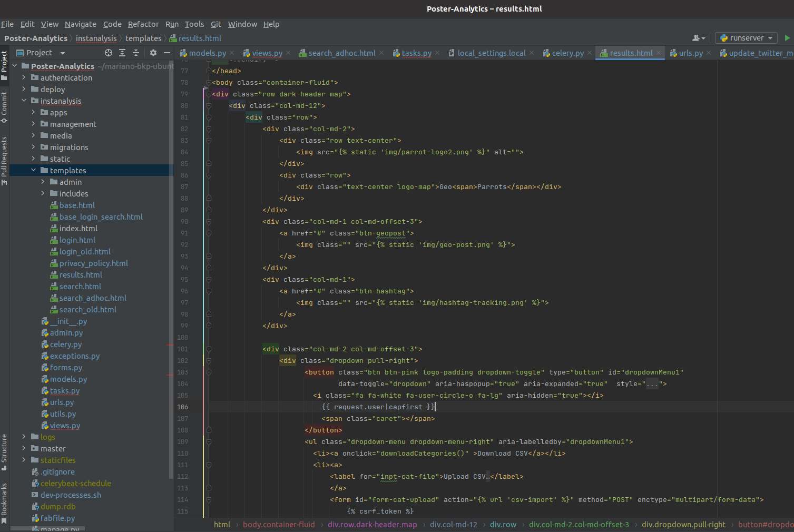Click div.row.dark-header.map in bottom breadcrumb

[372, 525]
